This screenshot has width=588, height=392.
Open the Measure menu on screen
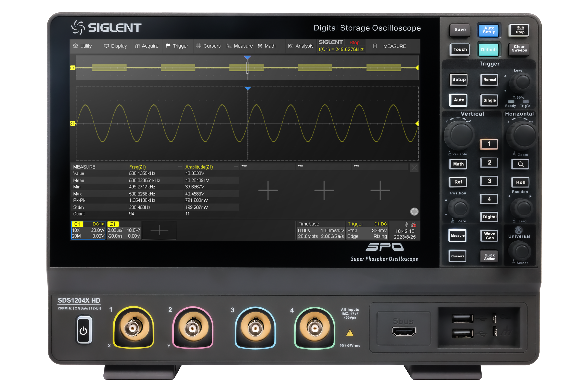pos(239,46)
